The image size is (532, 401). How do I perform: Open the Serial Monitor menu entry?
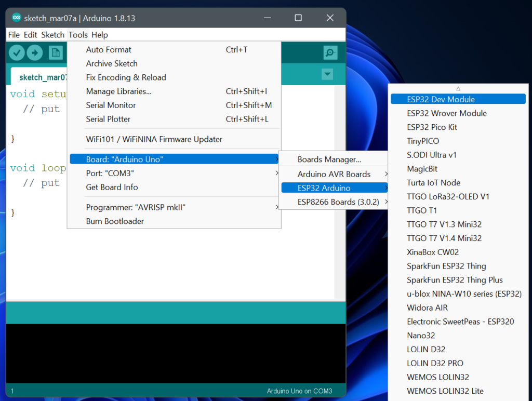(x=174, y=105)
